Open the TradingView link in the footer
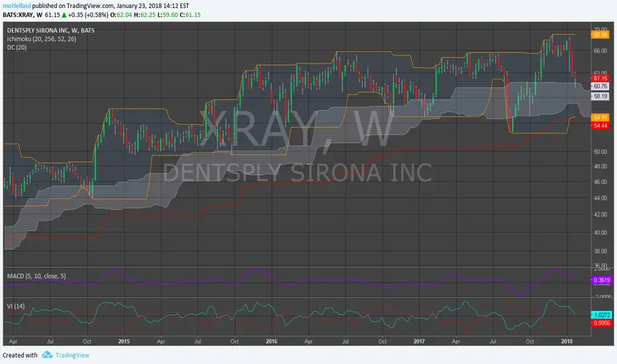617x364 pixels. click(x=72, y=355)
